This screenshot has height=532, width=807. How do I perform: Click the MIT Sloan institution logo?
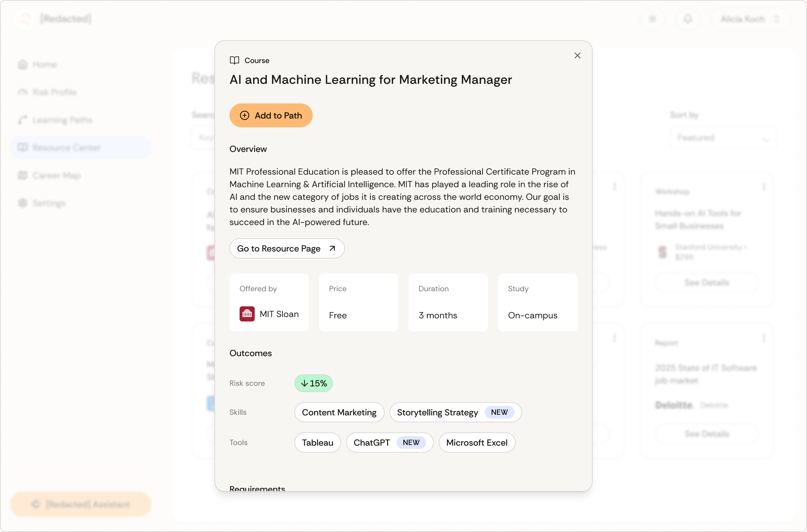(247, 314)
